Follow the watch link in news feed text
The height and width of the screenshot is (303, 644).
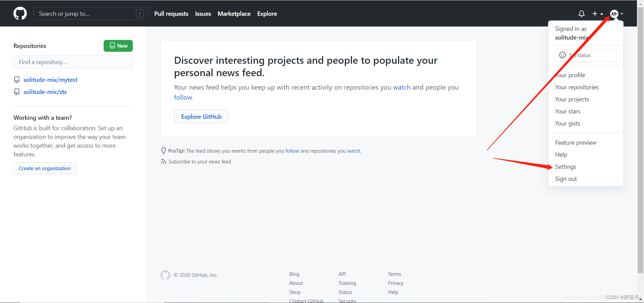pyautogui.click(x=402, y=87)
